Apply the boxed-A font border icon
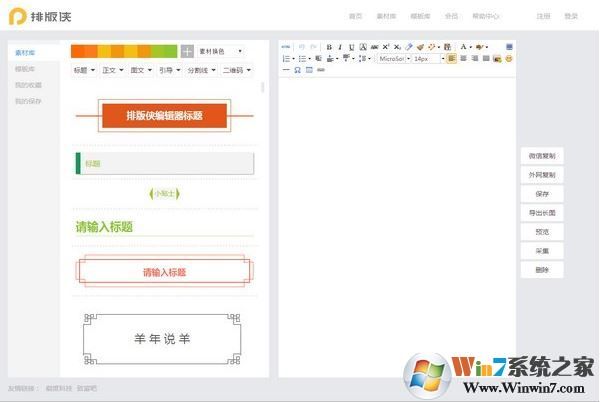Viewport: 601px width, 402px height. point(363,47)
